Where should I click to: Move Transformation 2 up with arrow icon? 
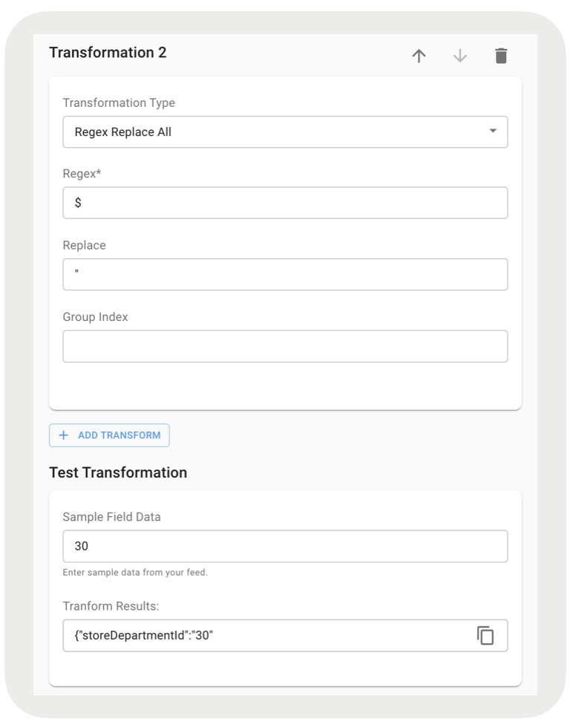419,56
